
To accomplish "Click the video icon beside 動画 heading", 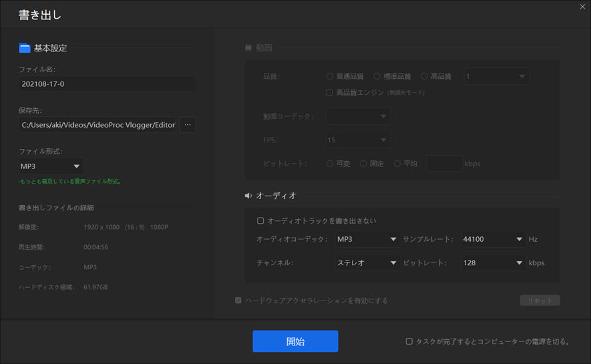I will pyautogui.click(x=248, y=47).
